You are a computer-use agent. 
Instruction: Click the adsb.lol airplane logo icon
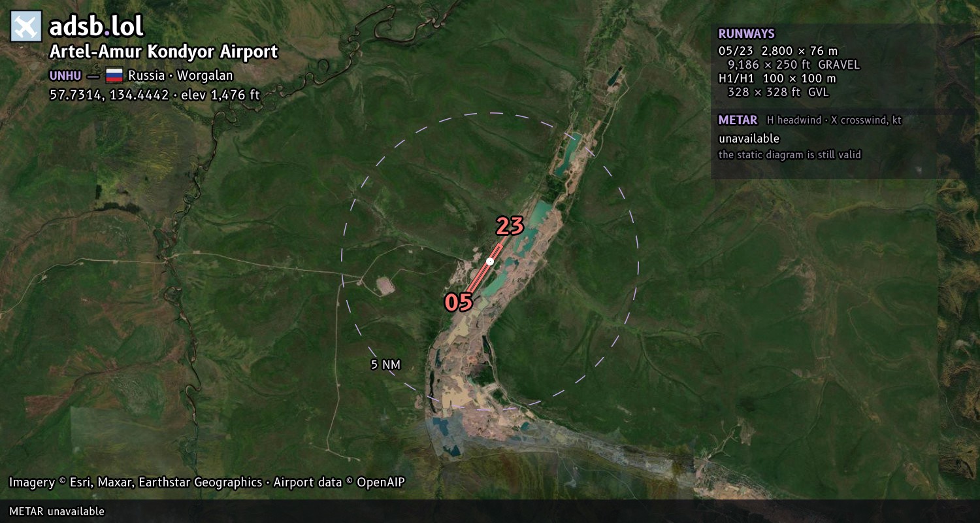(x=26, y=27)
